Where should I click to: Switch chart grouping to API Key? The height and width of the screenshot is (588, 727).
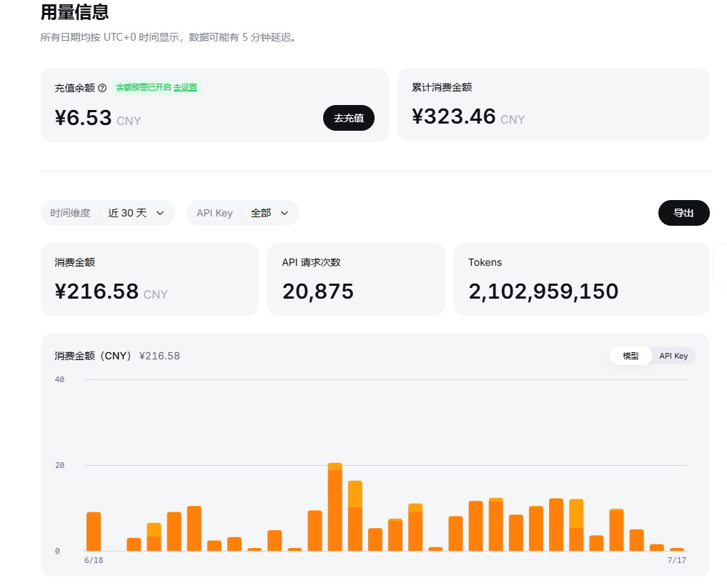[x=673, y=356]
